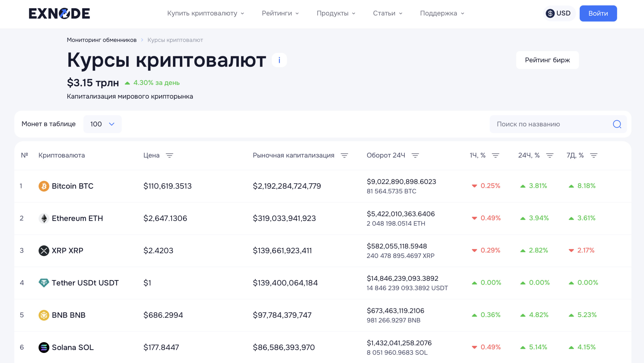Click the Tether USDT coin icon
The width and height of the screenshot is (644, 363).
(44, 283)
